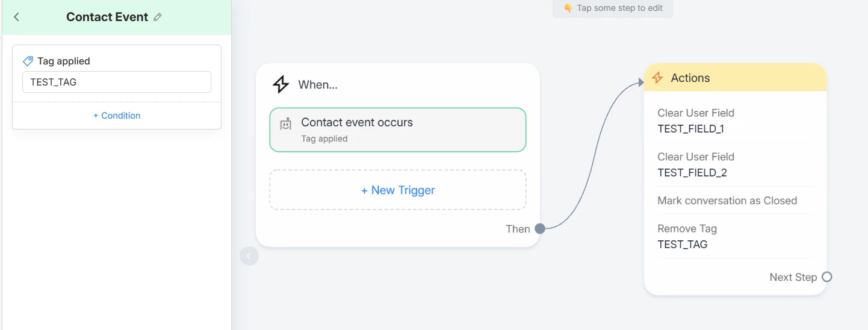Click the back arrow in Contact Event header
The width and height of the screenshot is (868, 330).
(x=16, y=17)
